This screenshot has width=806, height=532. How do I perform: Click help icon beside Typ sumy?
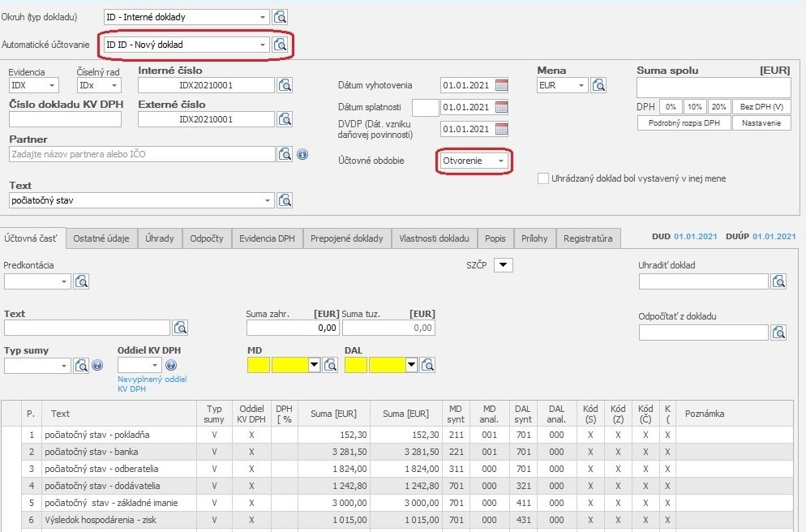tap(97, 366)
